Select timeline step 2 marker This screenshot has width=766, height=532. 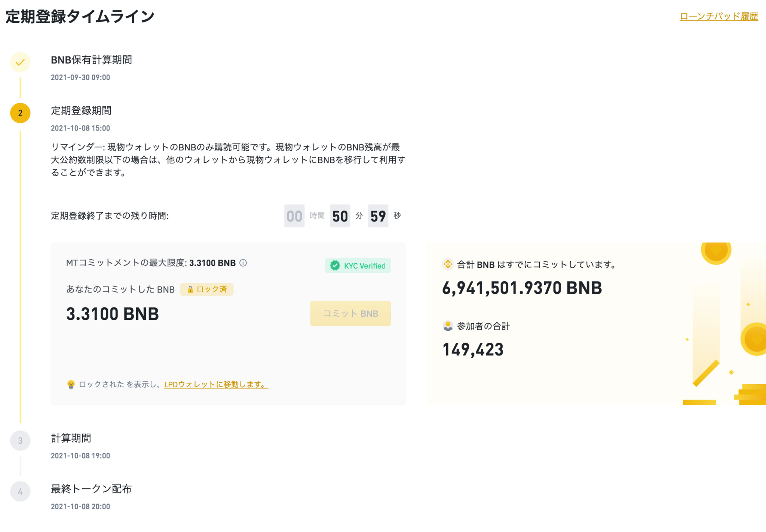(x=20, y=113)
